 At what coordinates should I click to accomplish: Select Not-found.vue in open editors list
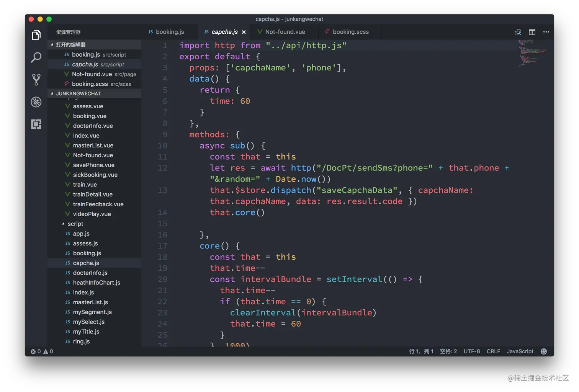94,74
